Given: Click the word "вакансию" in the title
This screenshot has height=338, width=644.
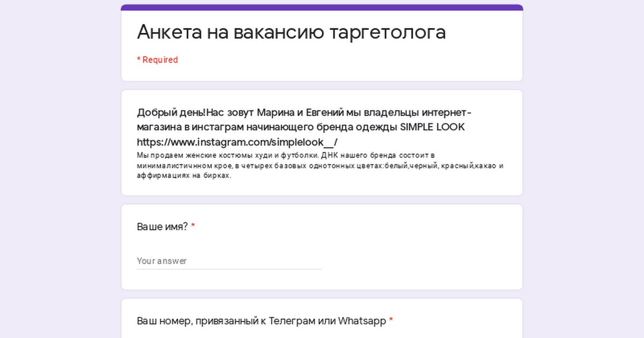Looking at the screenshot, I should [279, 32].
